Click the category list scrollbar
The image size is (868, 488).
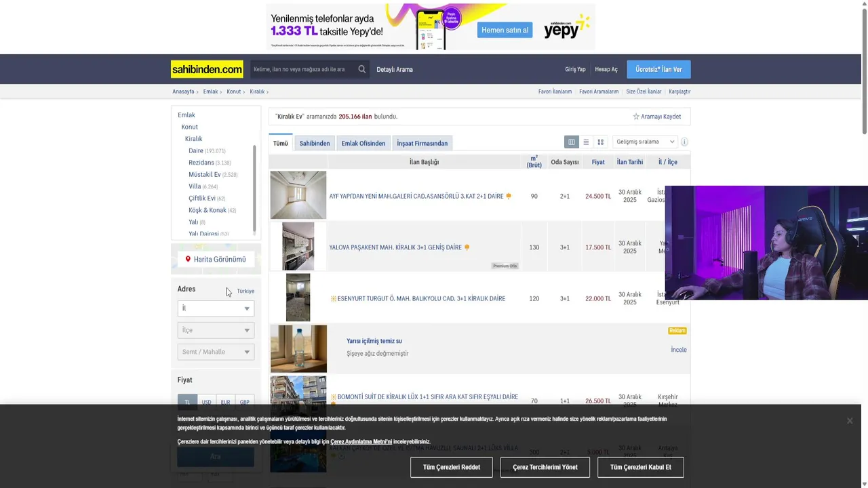click(254, 188)
